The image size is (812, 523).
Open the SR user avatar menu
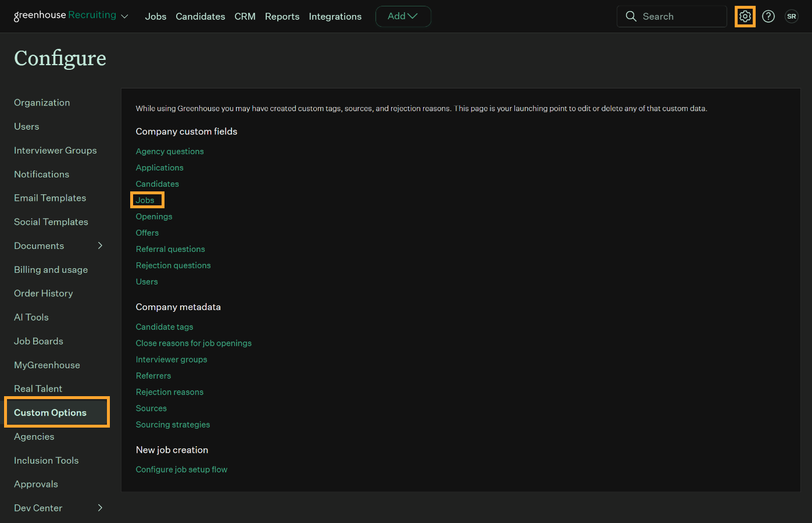(x=792, y=16)
